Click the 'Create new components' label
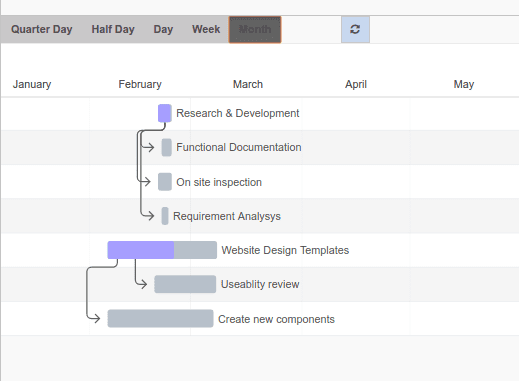Viewport: 519px width, 381px height. [x=276, y=319]
